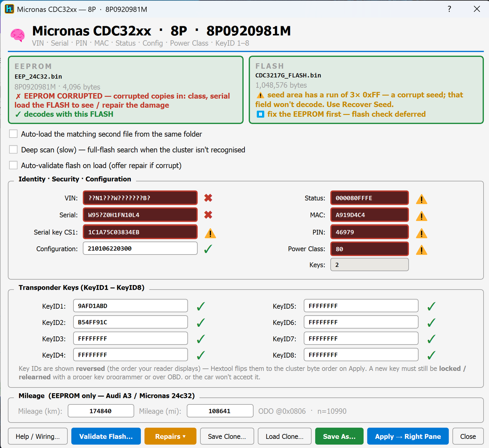Click the Status field showing 000080FFFE

[x=370, y=198]
